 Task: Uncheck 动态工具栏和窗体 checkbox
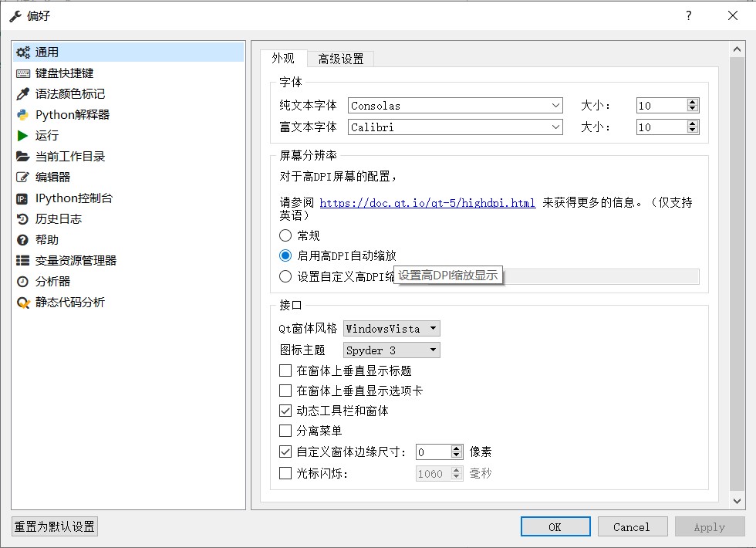tap(285, 411)
